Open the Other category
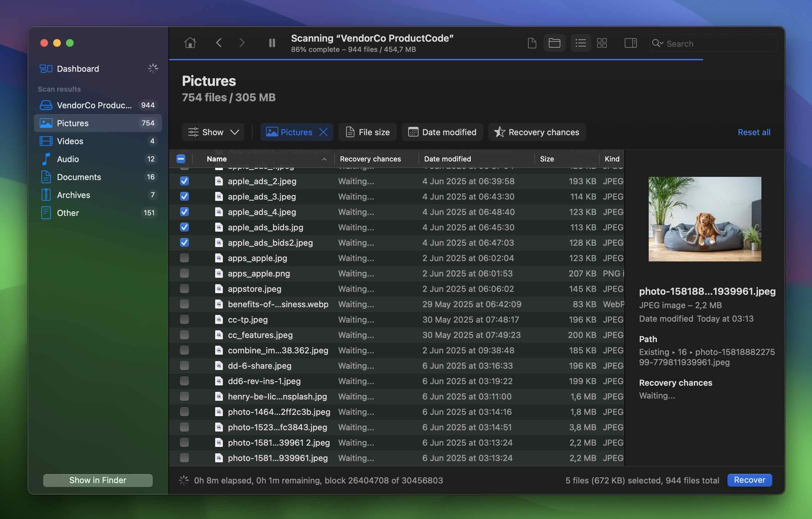 (x=98, y=213)
